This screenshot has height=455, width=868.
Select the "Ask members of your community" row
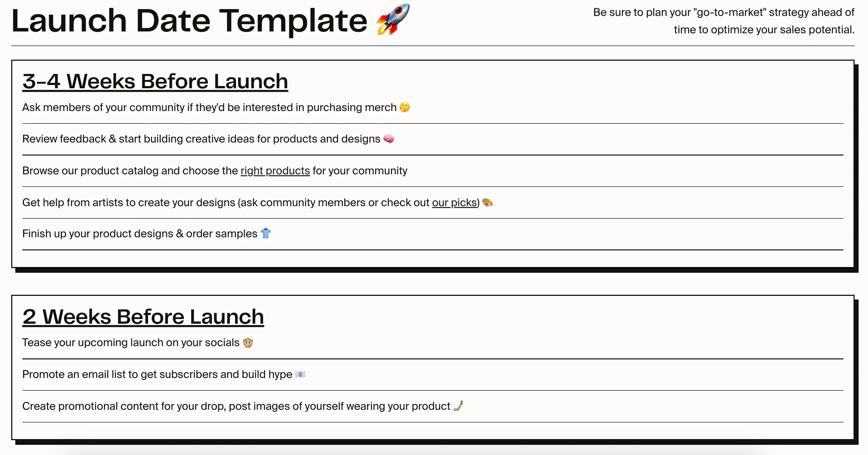209,107
